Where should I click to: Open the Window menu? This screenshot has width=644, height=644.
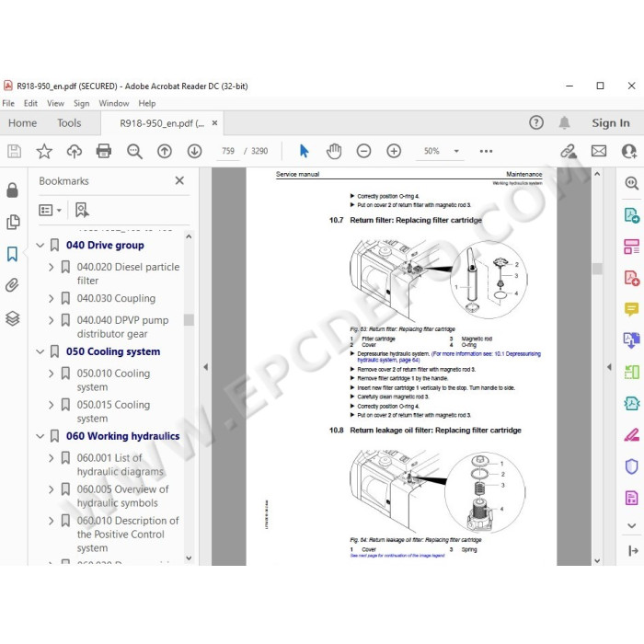coord(114,103)
